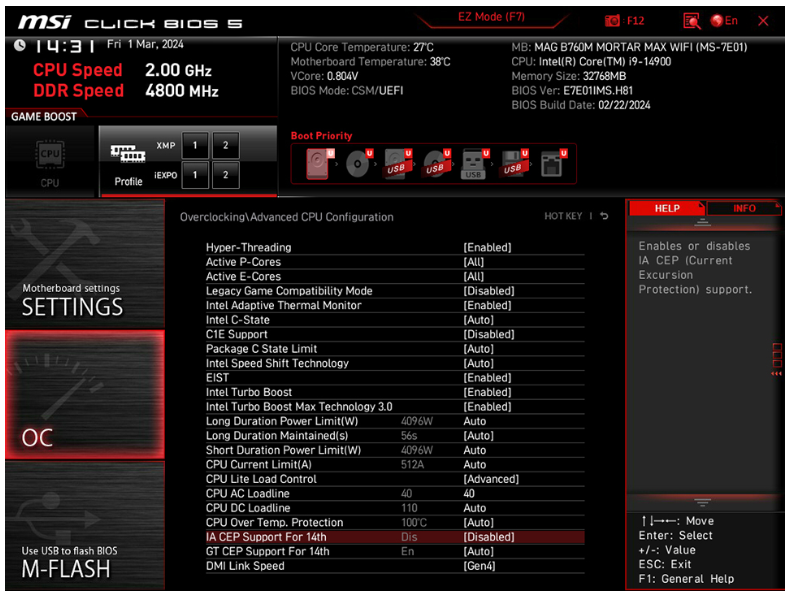The image size is (789, 594).
Task: Enable XMP profile 2
Action: pos(225,145)
